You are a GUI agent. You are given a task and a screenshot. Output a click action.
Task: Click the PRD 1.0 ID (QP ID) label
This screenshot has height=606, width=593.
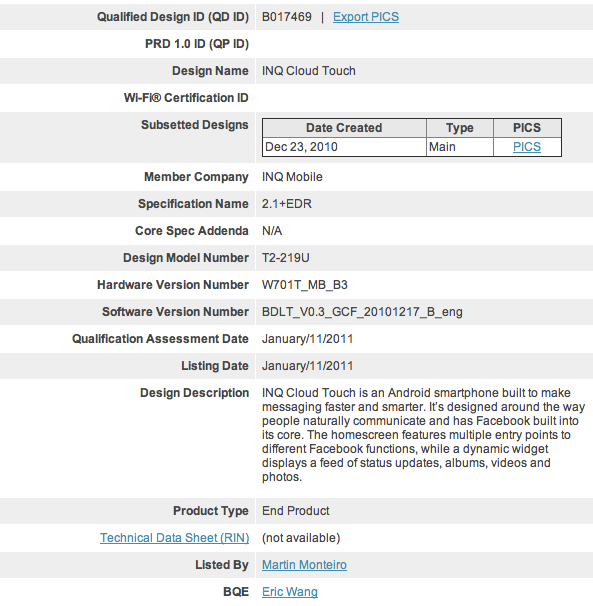(x=197, y=44)
